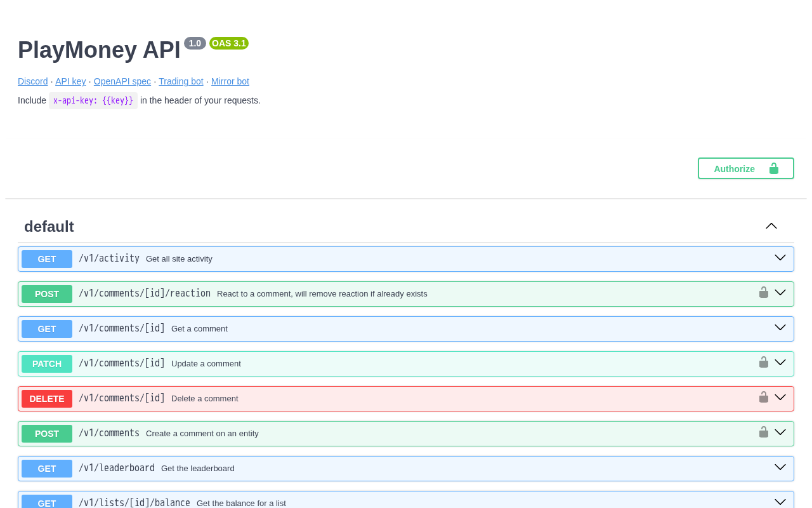Click the 'Get the leaderboard' description
This screenshot has height=508, width=812.
(x=198, y=469)
